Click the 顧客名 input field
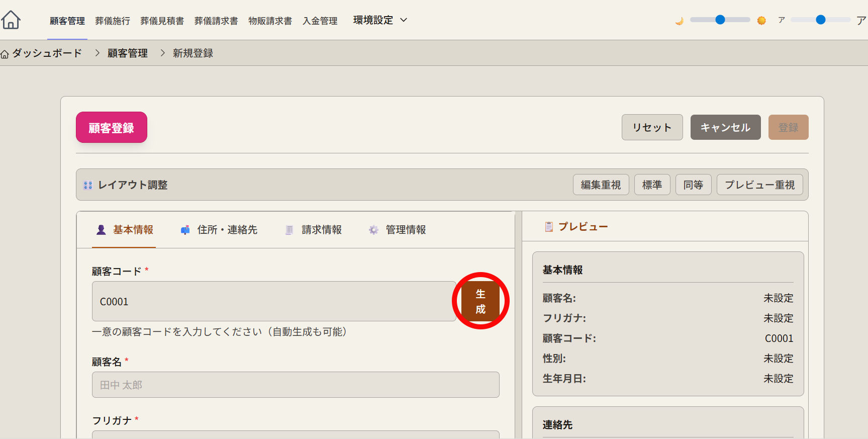Image resolution: width=868 pixels, height=439 pixels. [296, 385]
